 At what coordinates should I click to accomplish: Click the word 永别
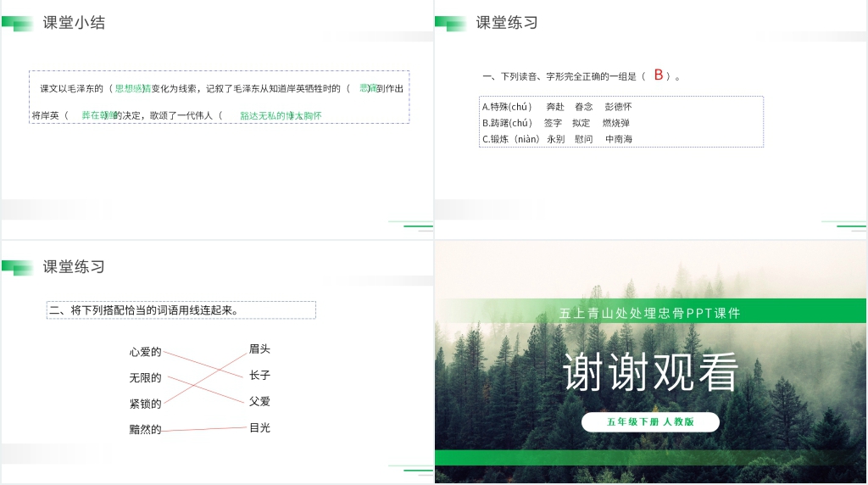(556, 139)
